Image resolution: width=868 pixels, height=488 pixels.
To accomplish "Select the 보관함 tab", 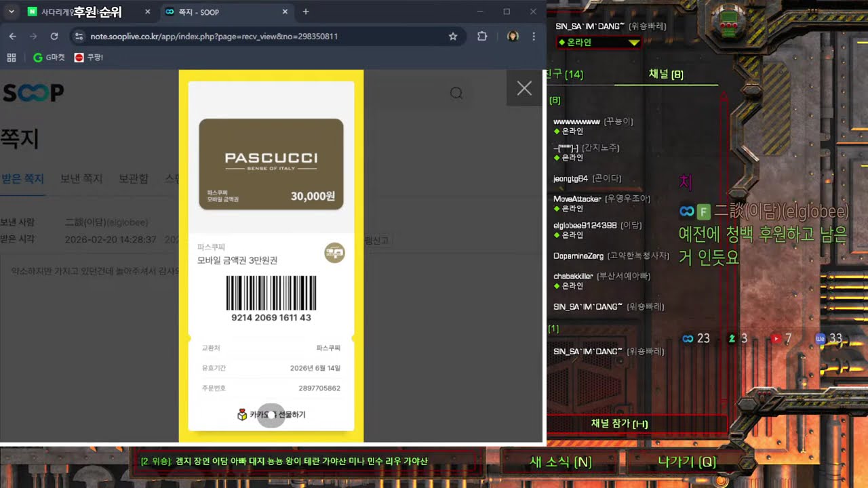I will (x=134, y=178).
